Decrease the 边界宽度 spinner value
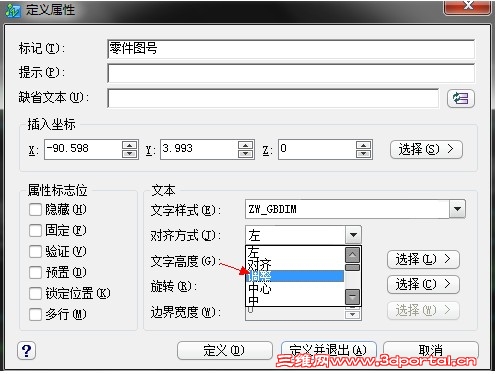The height and width of the screenshot is (374, 496). coord(352,314)
